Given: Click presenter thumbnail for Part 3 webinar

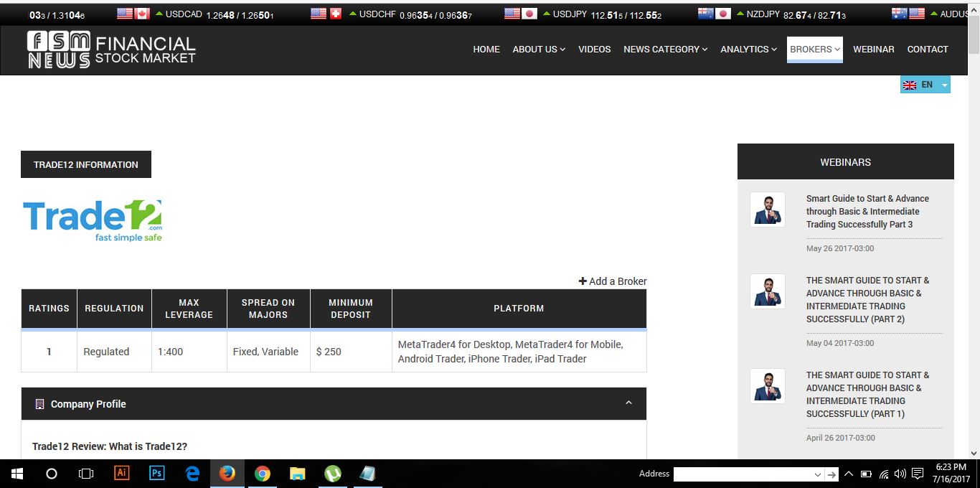Looking at the screenshot, I should [768, 210].
